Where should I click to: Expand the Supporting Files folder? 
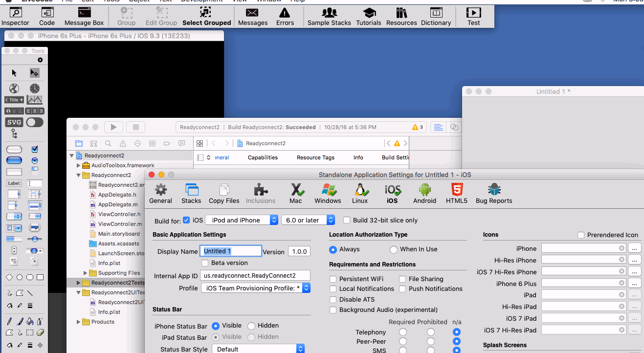point(85,273)
